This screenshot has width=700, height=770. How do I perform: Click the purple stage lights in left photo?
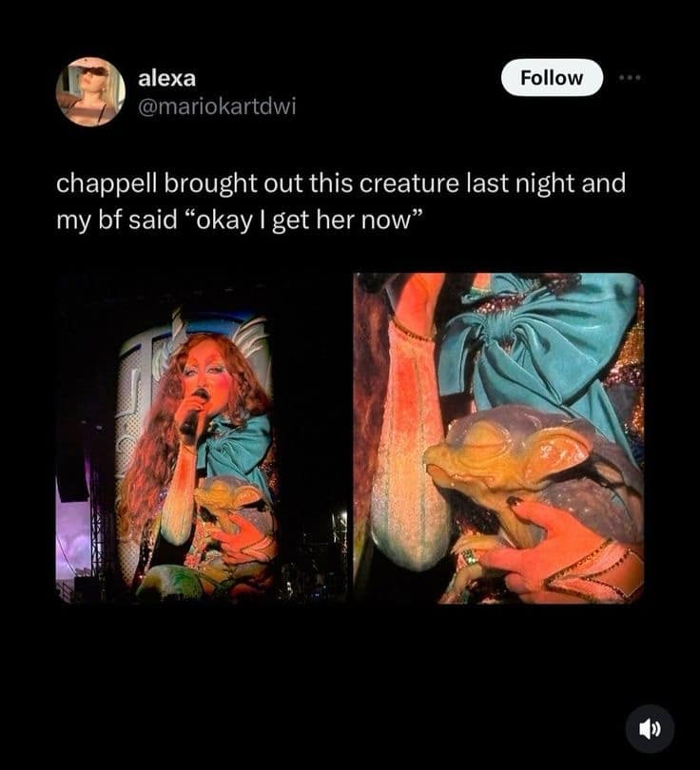click(x=73, y=535)
